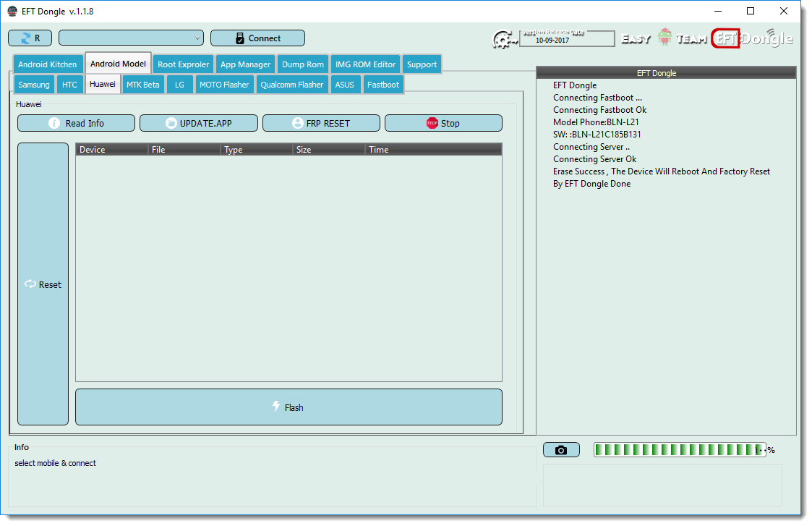Select the Samsung sub-tab
This screenshot has height=526, width=812.
(x=34, y=85)
